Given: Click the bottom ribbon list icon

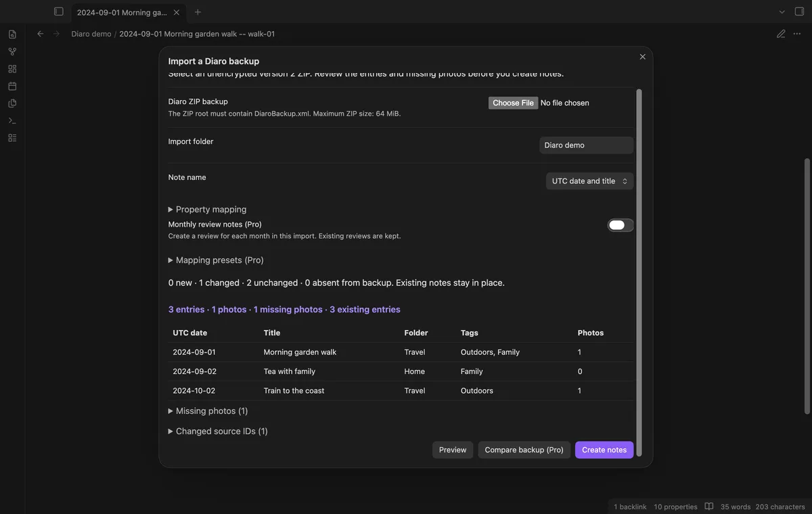Looking at the screenshot, I should click(x=12, y=138).
